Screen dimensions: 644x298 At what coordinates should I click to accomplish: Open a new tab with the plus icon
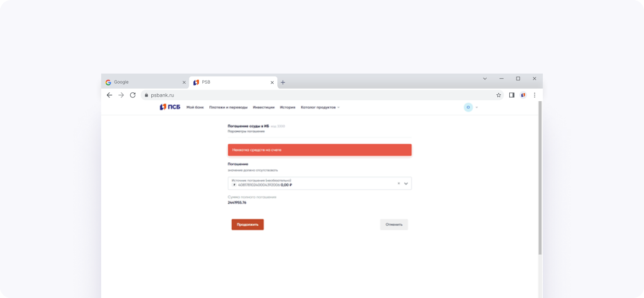(283, 82)
